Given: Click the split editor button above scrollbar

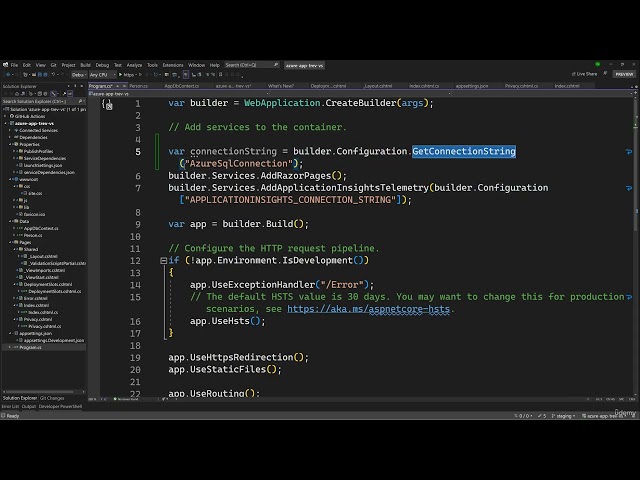Looking at the screenshot, I should pyautogui.click(x=636, y=94).
